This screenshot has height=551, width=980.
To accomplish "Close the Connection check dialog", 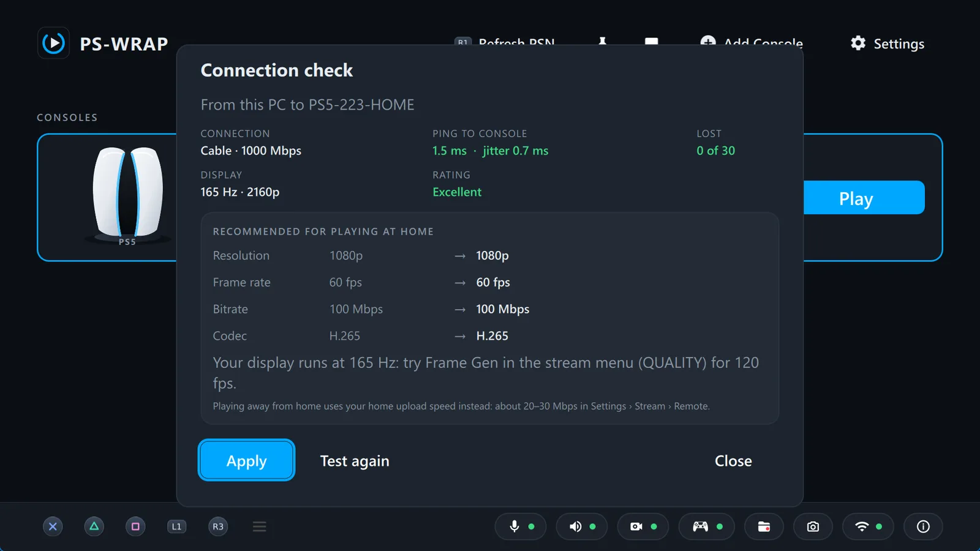I will (733, 461).
